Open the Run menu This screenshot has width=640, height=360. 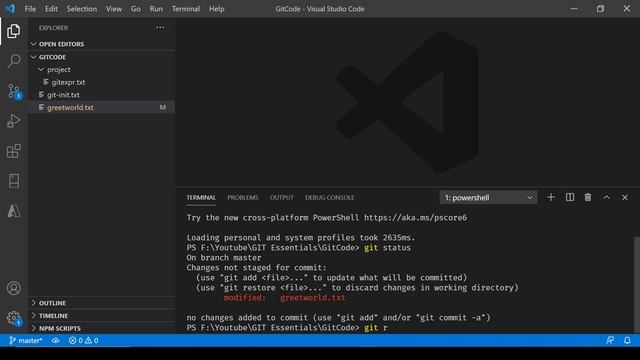tap(156, 9)
